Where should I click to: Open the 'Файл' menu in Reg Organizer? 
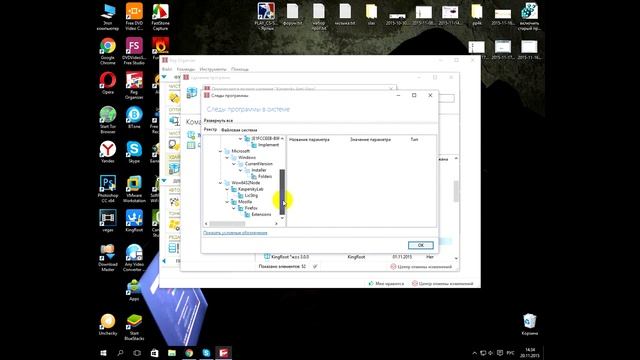point(167,69)
